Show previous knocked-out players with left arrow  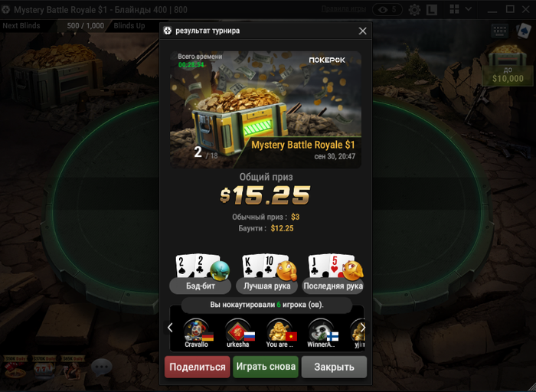[170, 328]
